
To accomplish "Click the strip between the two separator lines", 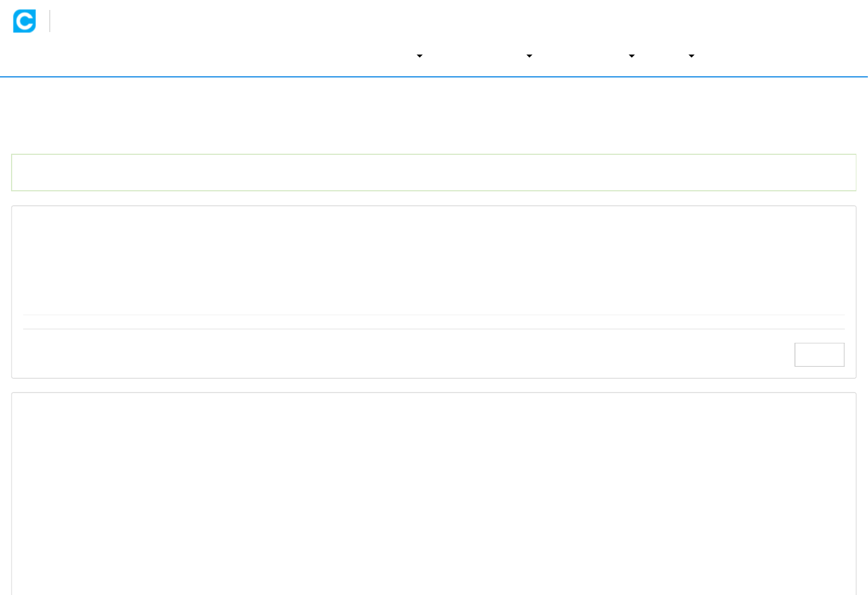I will tap(433, 322).
